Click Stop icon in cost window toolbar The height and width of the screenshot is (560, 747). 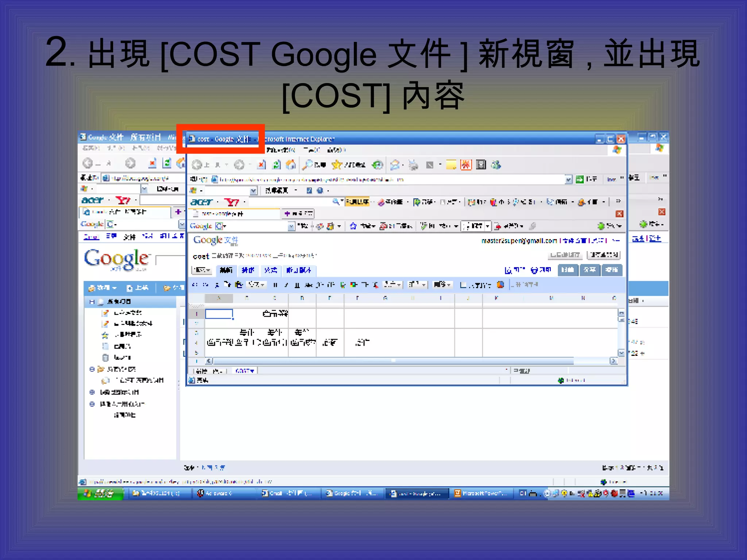(x=262, y=165)
